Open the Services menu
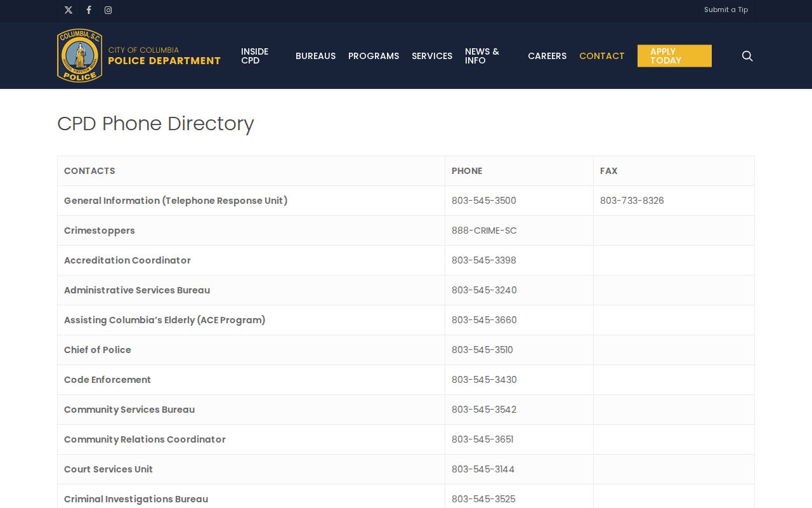812x508 pixels. [x=432, y=56]
